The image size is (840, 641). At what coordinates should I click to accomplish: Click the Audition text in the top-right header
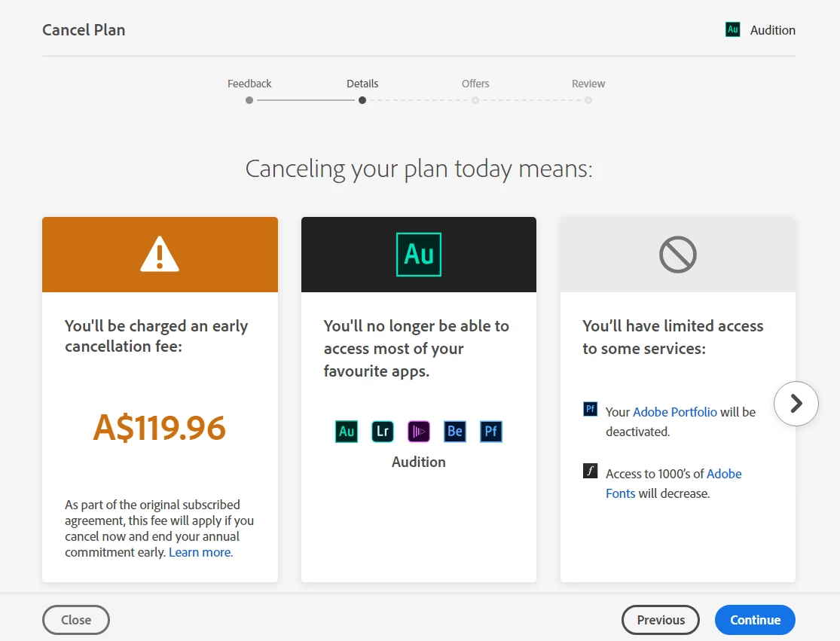(772, 30)
